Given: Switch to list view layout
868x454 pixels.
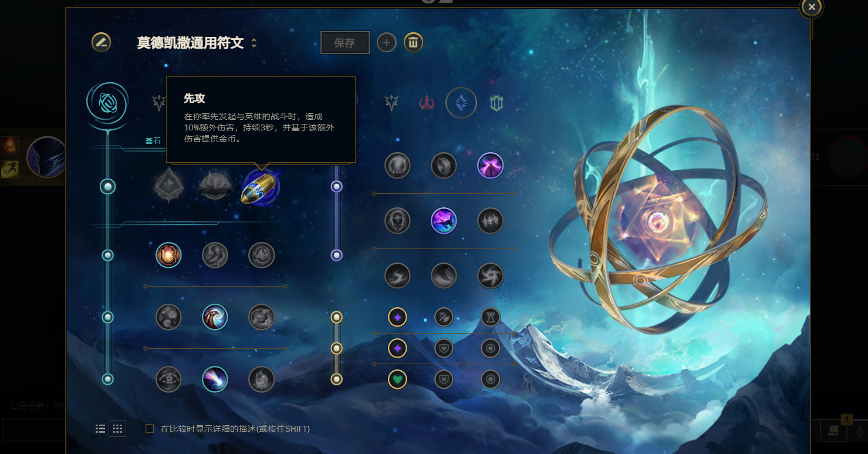Looking at the screenshot, I should 100,429.
